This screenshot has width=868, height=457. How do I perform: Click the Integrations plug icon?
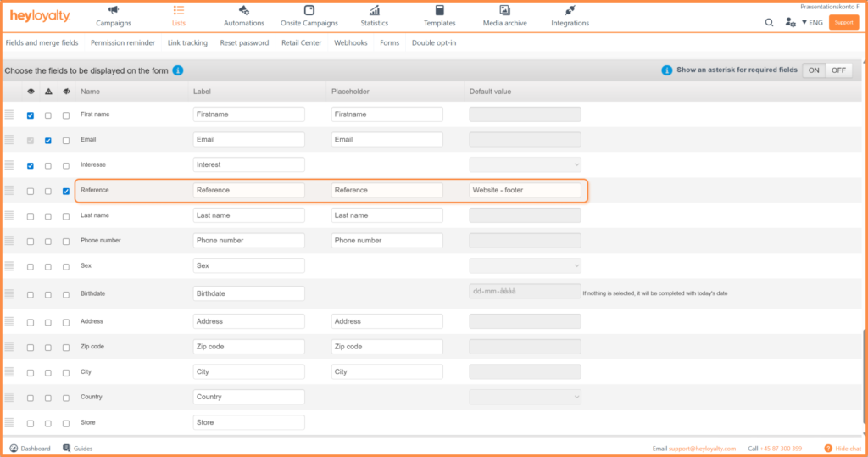[570, 10]
